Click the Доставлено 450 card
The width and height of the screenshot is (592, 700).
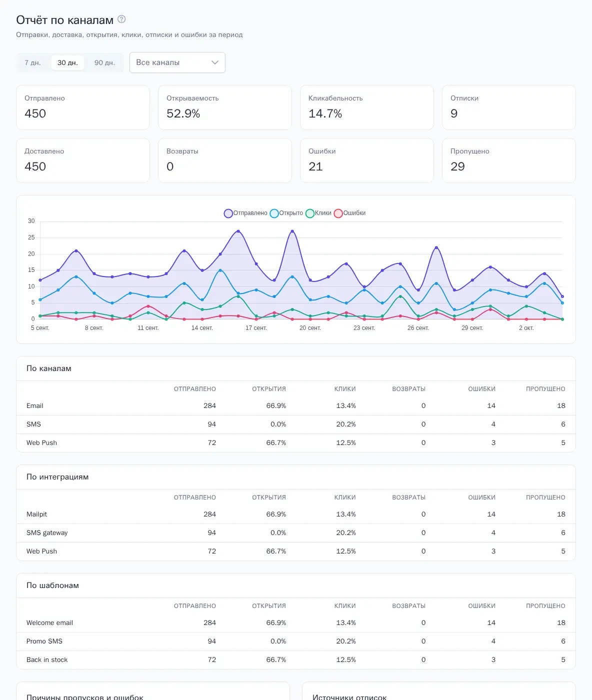[83, 160]
